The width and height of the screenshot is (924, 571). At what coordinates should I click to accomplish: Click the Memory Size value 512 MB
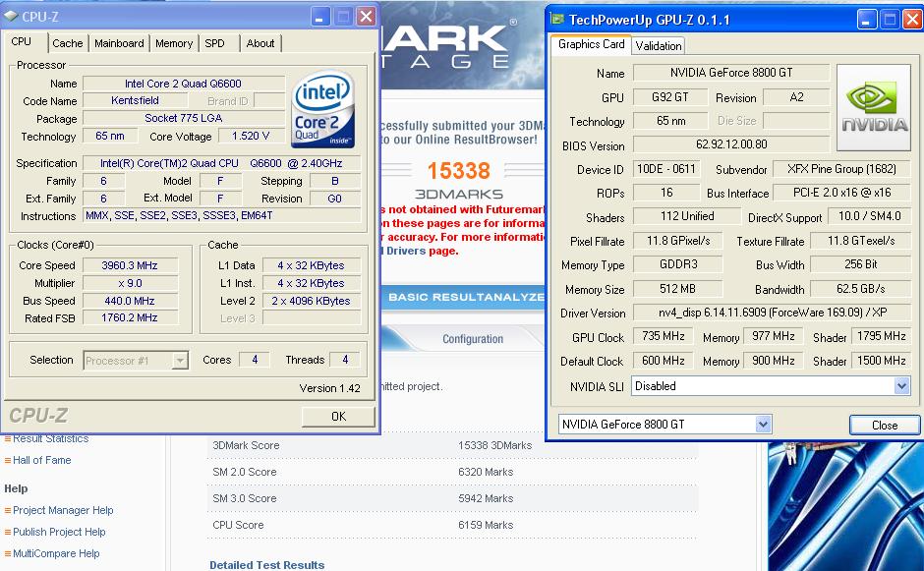pos(677,289)
